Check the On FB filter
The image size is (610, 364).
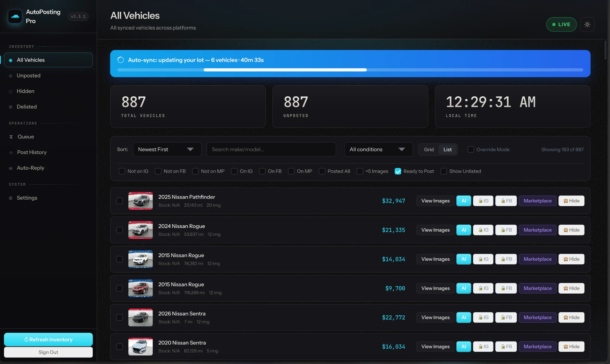click(x=262, y=171)
